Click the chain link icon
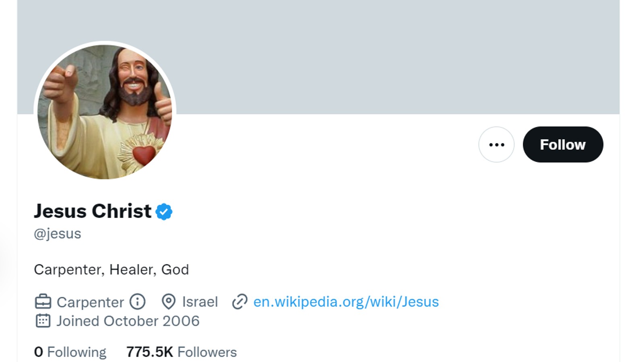The image size is (644, 362). click(239, 301)
